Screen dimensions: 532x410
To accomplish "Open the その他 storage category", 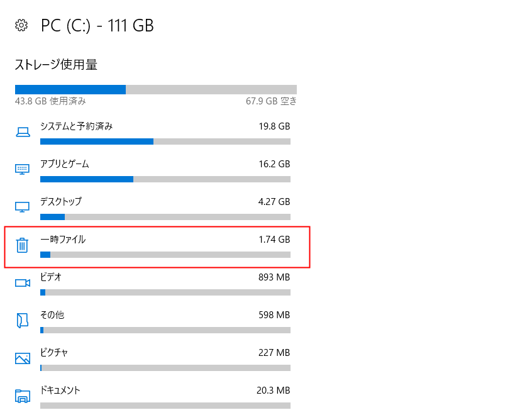I will tap(52, 315).
